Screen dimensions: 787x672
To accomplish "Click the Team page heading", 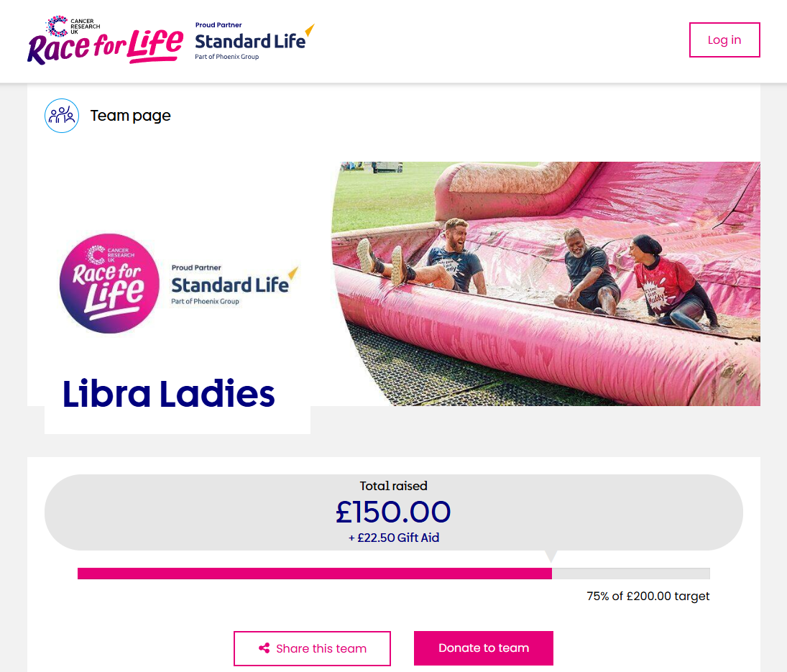I will coord(131,116).
